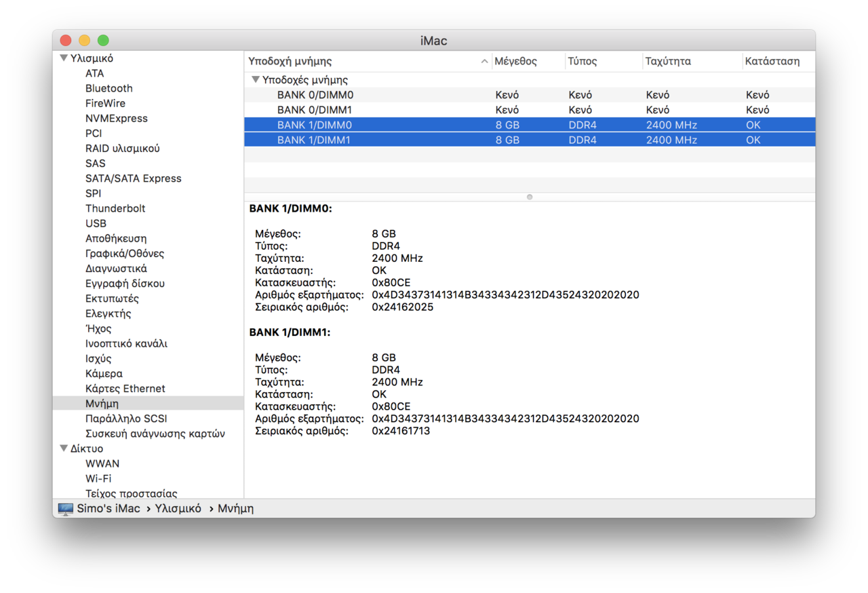Select Εγγραφή δίσκου in sidebar
The image size is (868, 593).
coord(125,283)
